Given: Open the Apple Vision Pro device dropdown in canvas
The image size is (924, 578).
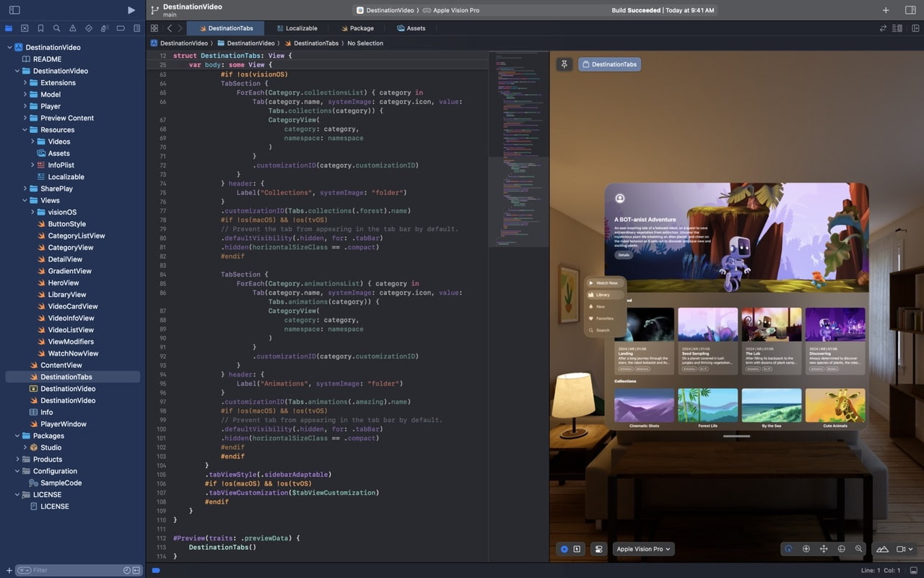Looking at the screenshot, I should point(642,549).
